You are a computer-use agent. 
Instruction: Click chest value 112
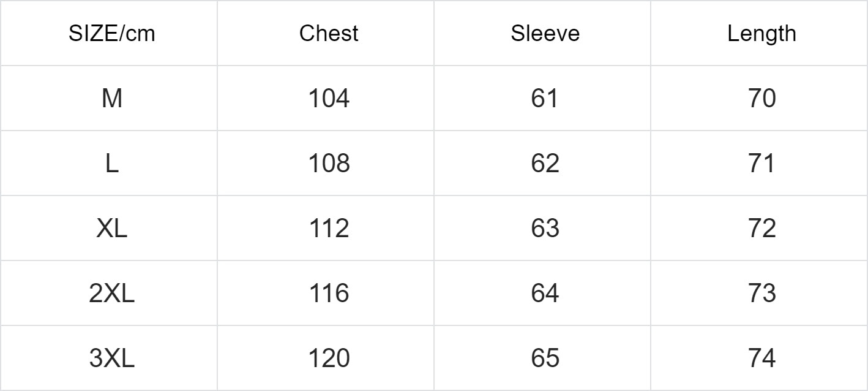coord(329,228)
